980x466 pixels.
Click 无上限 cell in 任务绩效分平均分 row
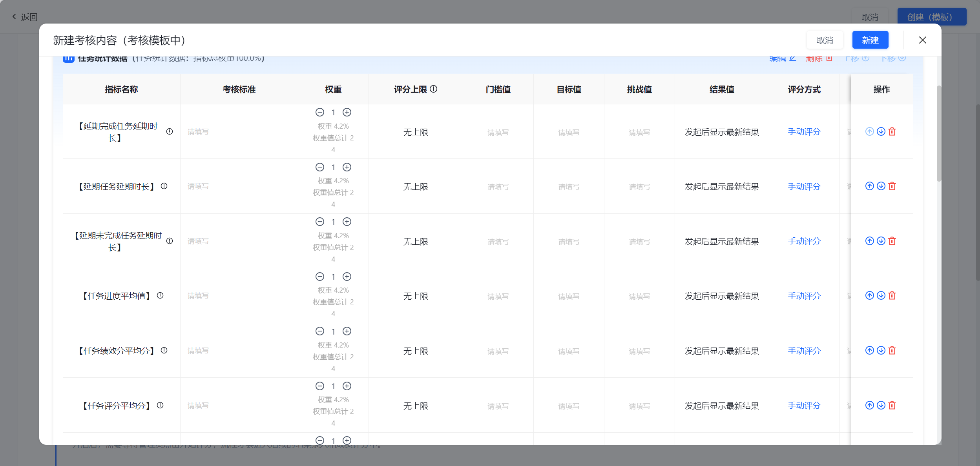[x=416, y=351]
